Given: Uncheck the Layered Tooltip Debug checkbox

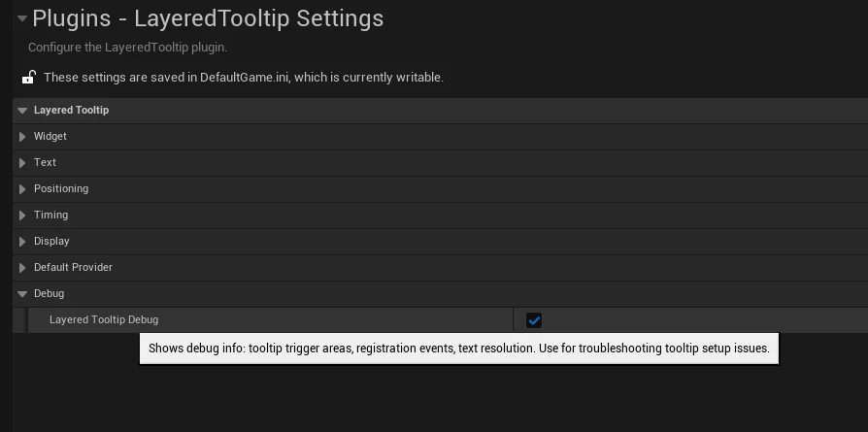Looking at the screenshot, I should 534,320.
